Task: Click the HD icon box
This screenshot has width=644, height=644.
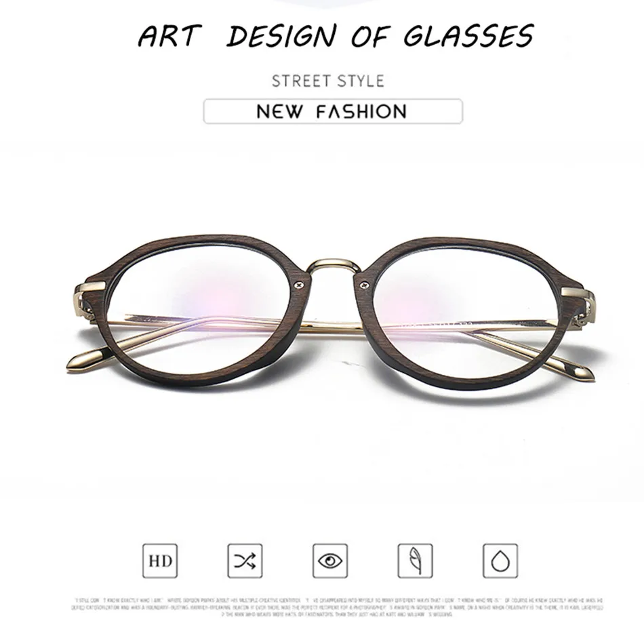Action: (x=160, y=561)
